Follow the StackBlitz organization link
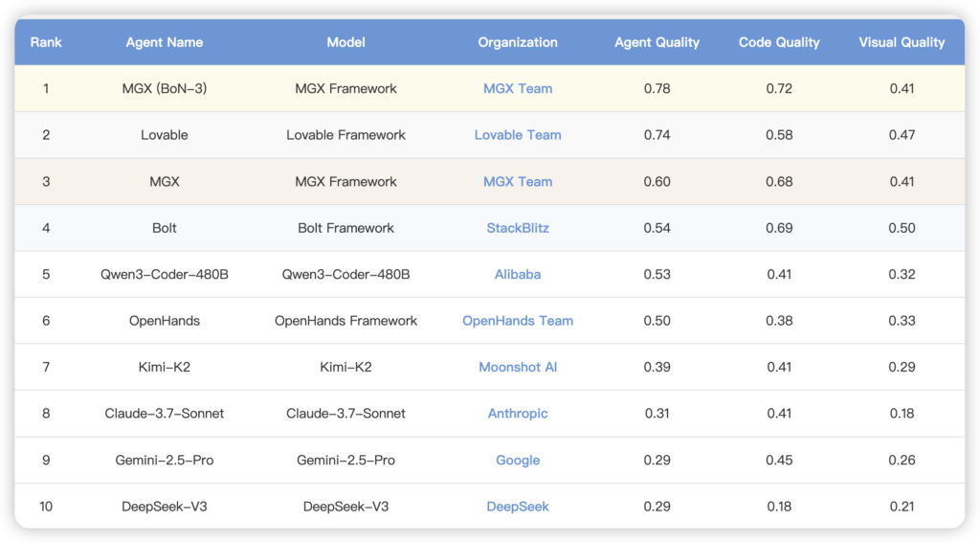 [518, 228]
